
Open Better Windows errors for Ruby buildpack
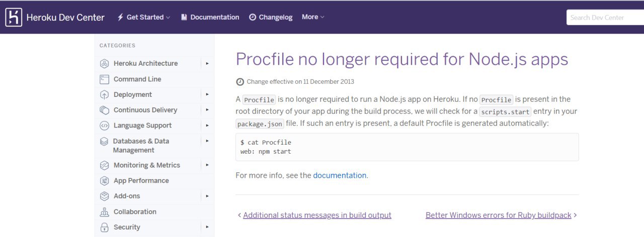click(498, 215)
